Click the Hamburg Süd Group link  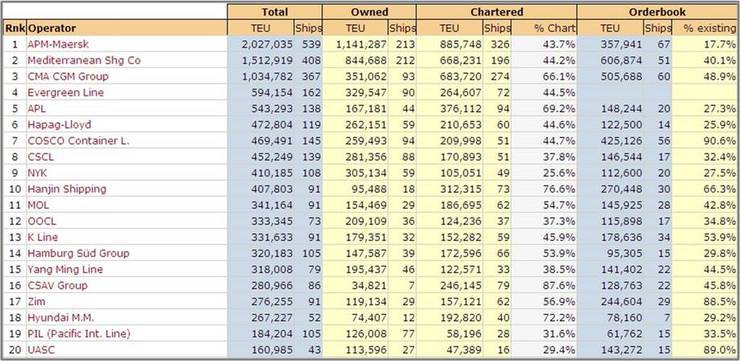click(x=78, y=253)
